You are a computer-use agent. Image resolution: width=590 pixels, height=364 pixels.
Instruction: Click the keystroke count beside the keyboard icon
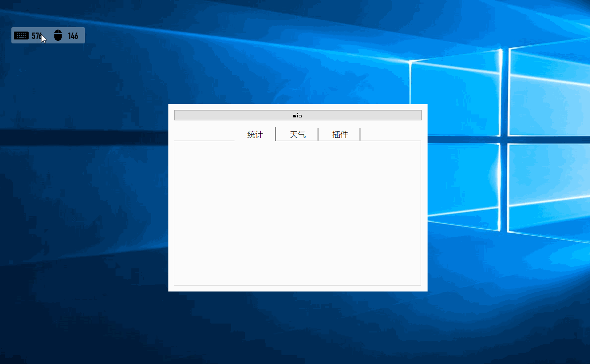[37, 36]
